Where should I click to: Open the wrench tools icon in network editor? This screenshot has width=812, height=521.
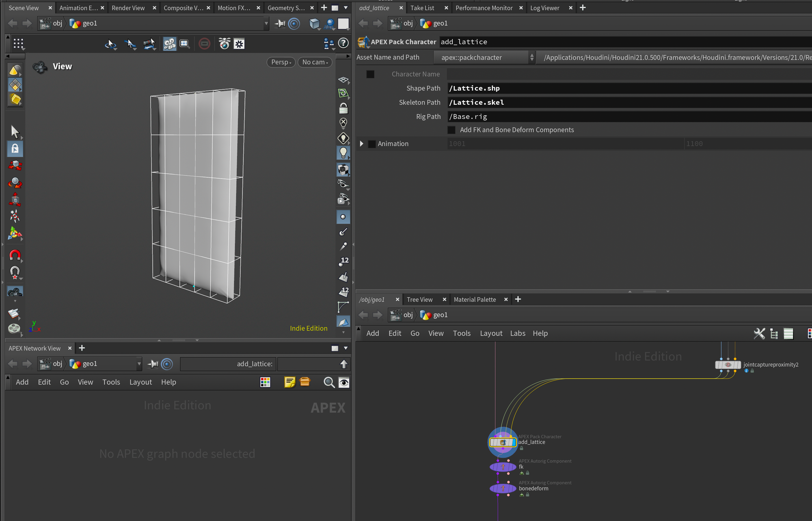coord(759,333)
